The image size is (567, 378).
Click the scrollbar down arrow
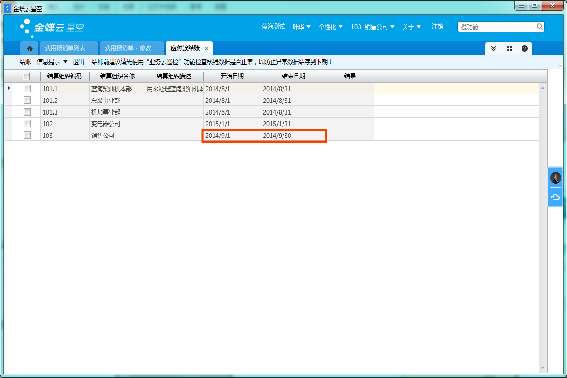[x=543, y=368]
